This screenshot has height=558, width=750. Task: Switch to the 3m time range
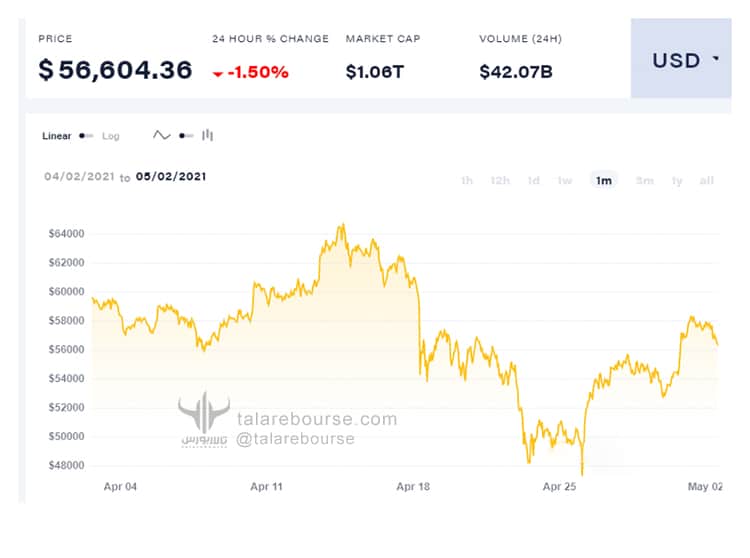point(645,181)
